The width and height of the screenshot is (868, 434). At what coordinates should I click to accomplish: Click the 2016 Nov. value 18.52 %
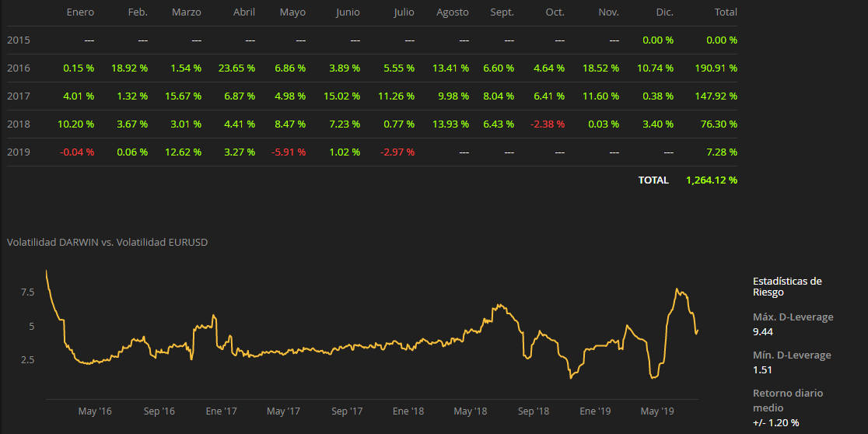600,68
